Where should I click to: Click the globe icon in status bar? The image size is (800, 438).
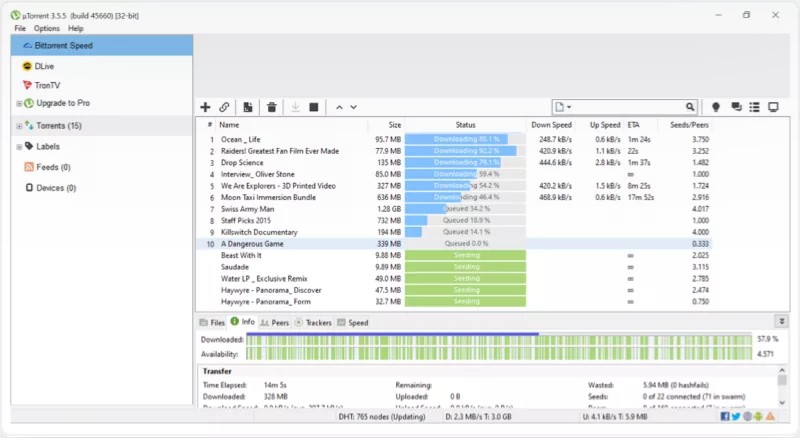[747, 417]
